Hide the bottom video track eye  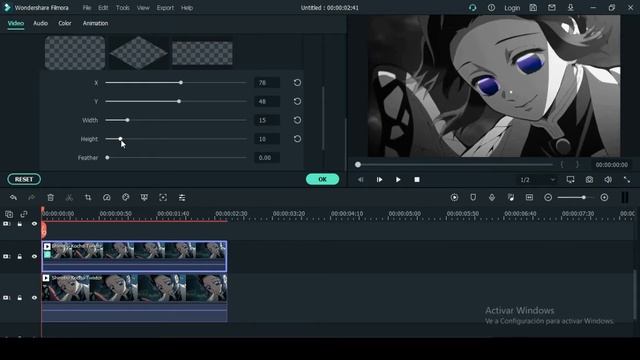[34, 298]
